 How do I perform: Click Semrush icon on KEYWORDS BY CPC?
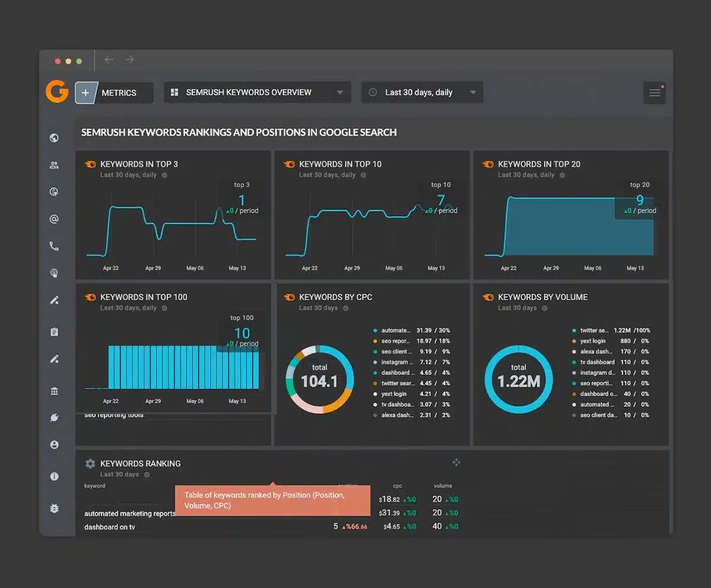[x=289, y=297]
